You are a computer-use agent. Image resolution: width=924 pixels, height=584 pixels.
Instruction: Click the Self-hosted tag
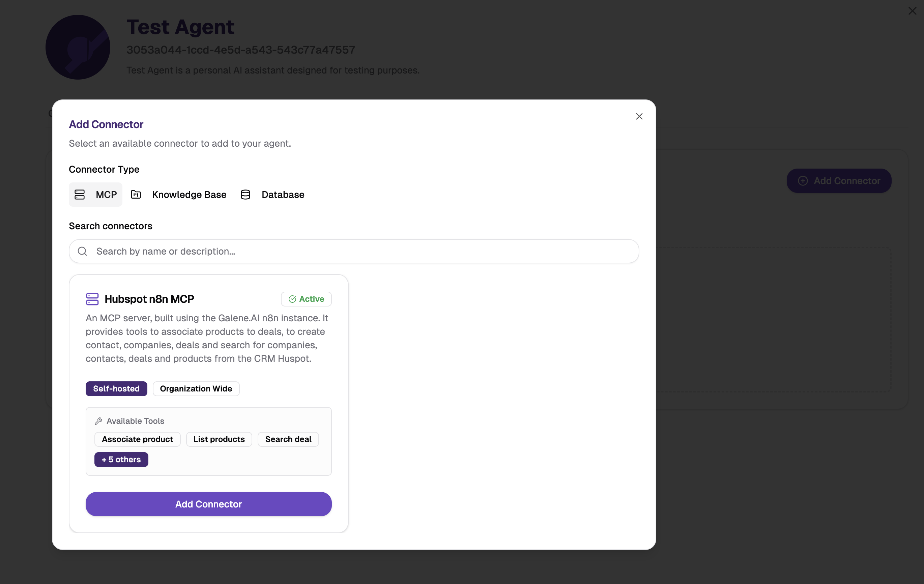(116, 388)
